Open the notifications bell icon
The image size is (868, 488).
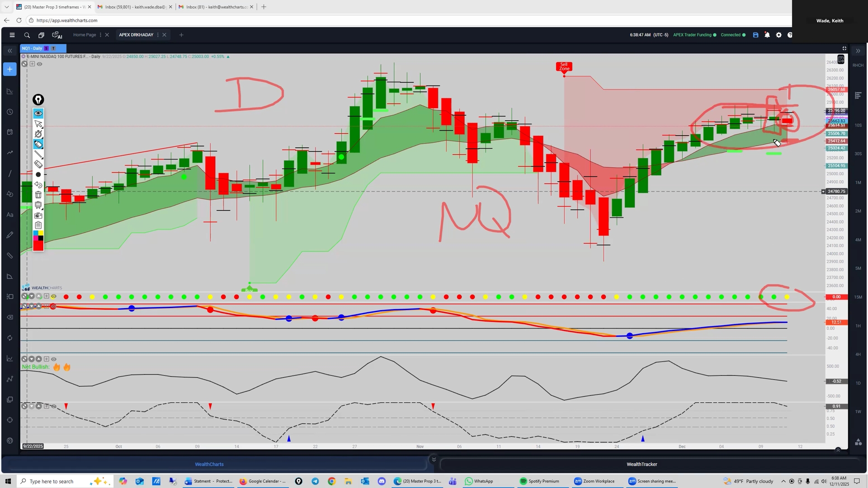point(767,35)
